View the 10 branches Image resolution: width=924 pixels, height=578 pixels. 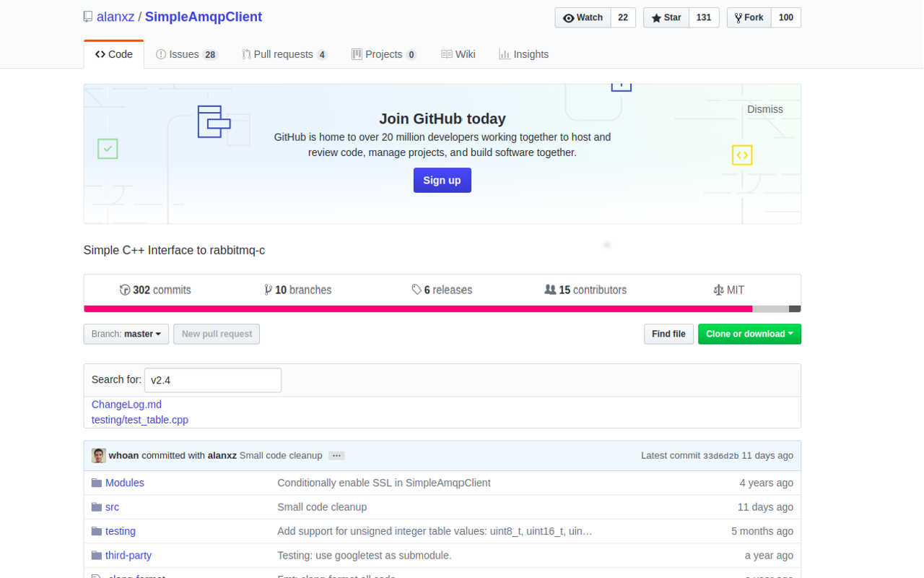[x=298, y=290]
